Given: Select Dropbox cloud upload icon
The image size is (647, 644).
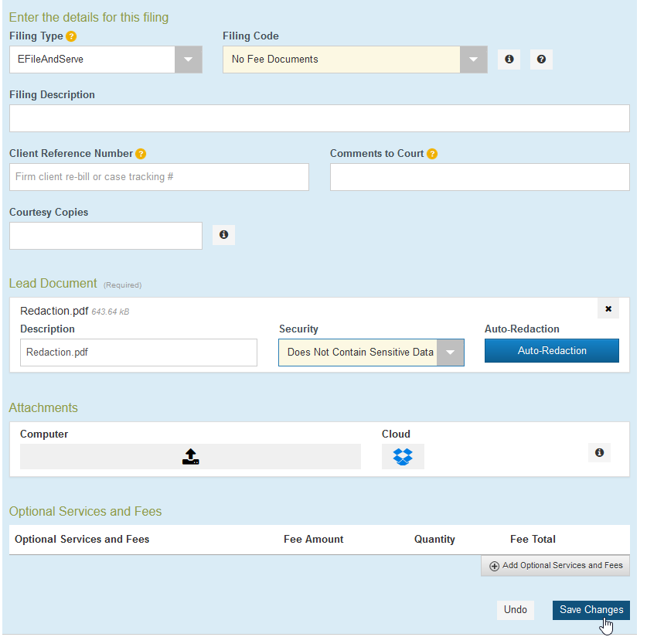Looking at the screenshot, I should click(x=403, y=457).
